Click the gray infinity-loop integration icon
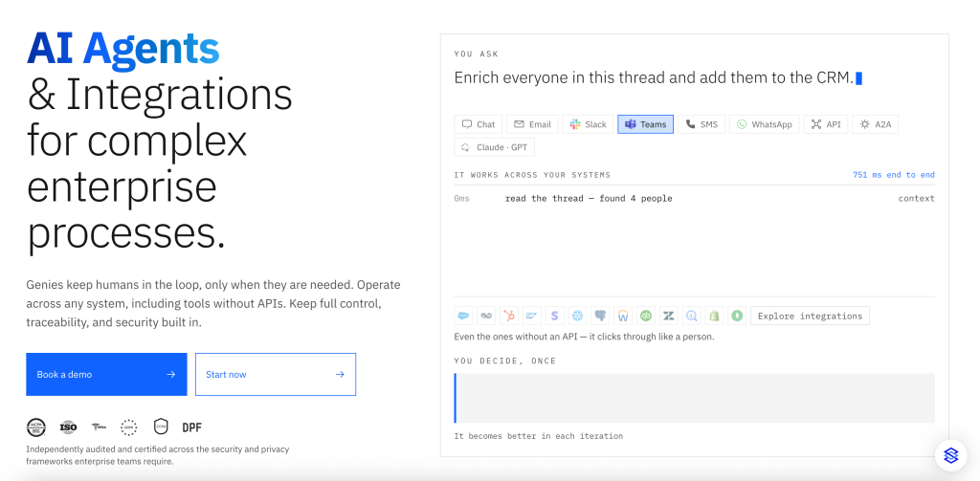This screenshot has width=980, height=481. tap(486, 316)
